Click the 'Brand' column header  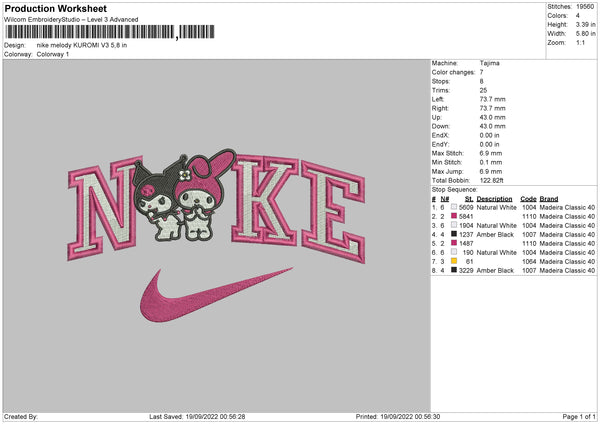point(549,199)
